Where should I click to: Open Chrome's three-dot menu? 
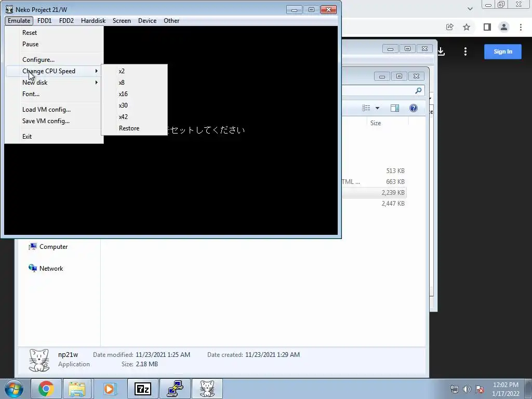[x=521, y=27]
